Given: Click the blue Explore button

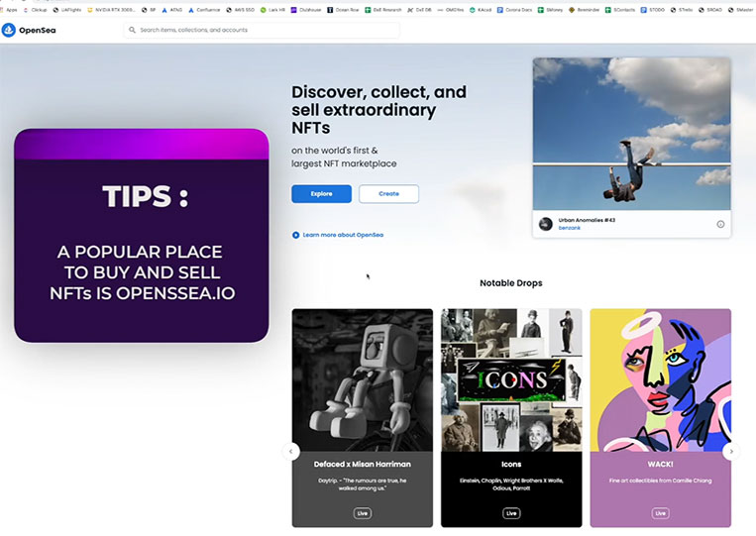Looking at the screenshot, I should [321, 194].
